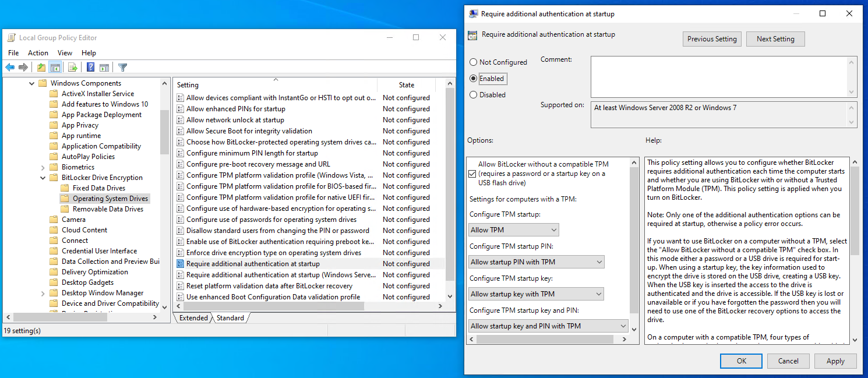The height and width of the screenshot is (378, 868).
Task: Click the settings list vertical scrollbar thumb
Action: tap(449, 185)
